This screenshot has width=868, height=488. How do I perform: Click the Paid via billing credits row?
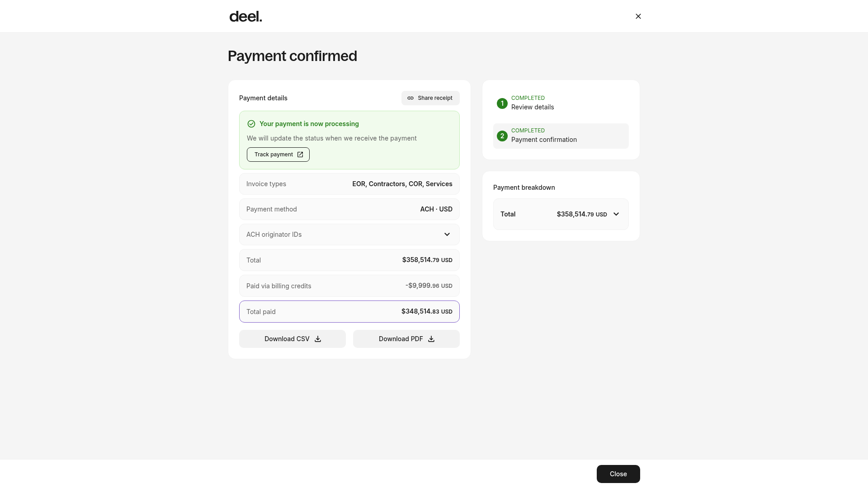(x=349, y=286)
